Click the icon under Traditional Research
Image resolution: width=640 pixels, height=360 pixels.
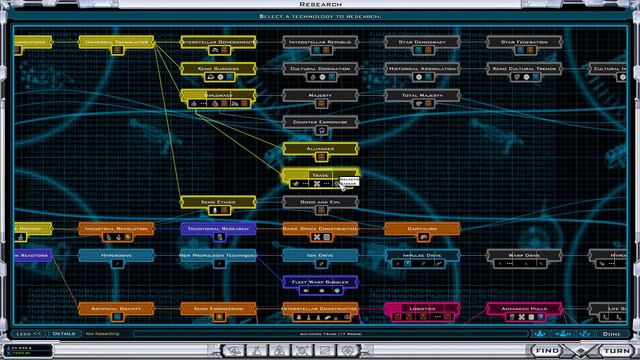tap(219, 237)
